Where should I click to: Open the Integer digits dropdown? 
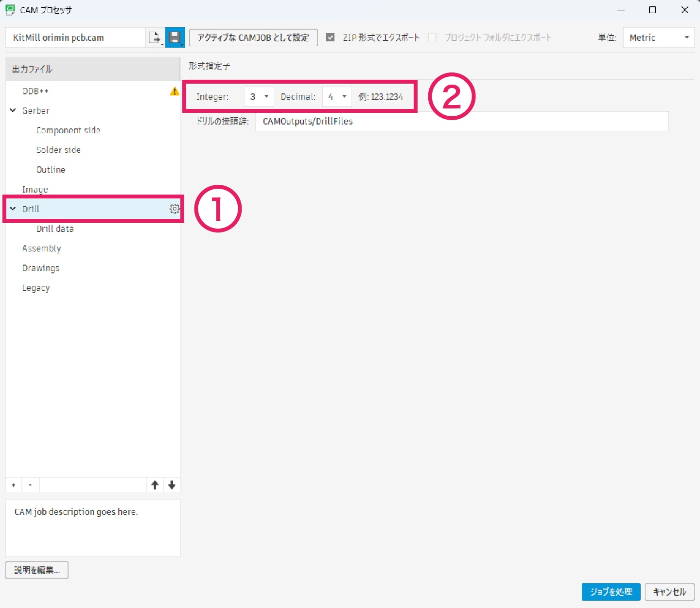(259, 97)
